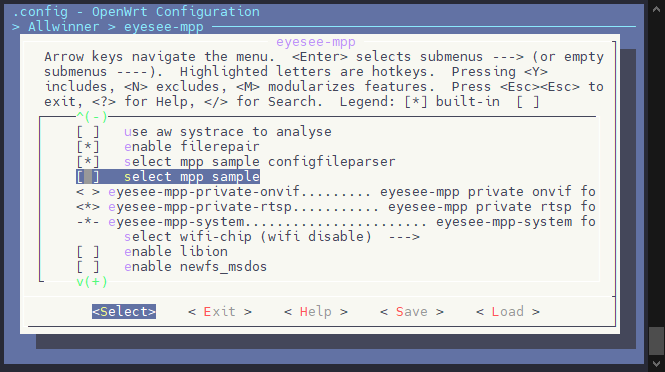Viewport: 665px width, 372px height.
Task: Activate the <Select> button
Action: pos(124,312)
